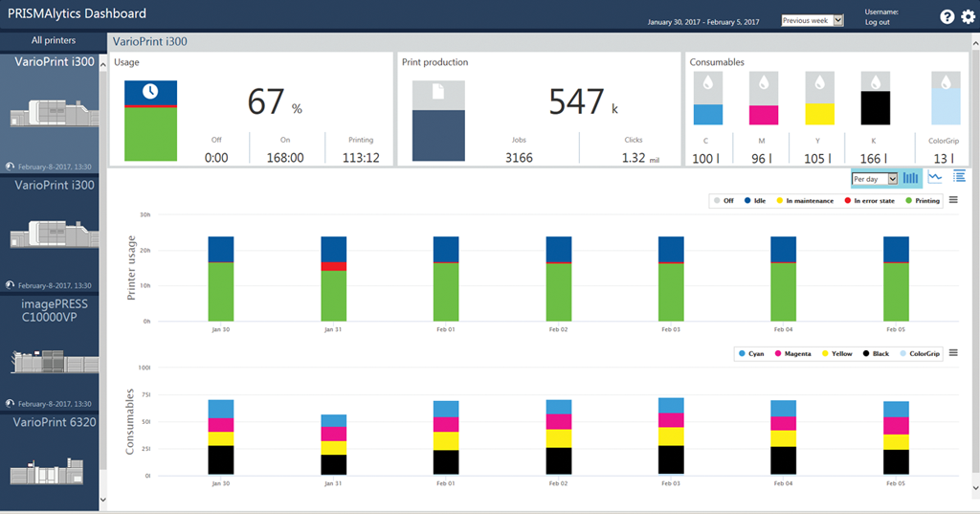The image size is (980, 514).
Task: Click the black ink value 166 l
Action: [x=873, y=159]
